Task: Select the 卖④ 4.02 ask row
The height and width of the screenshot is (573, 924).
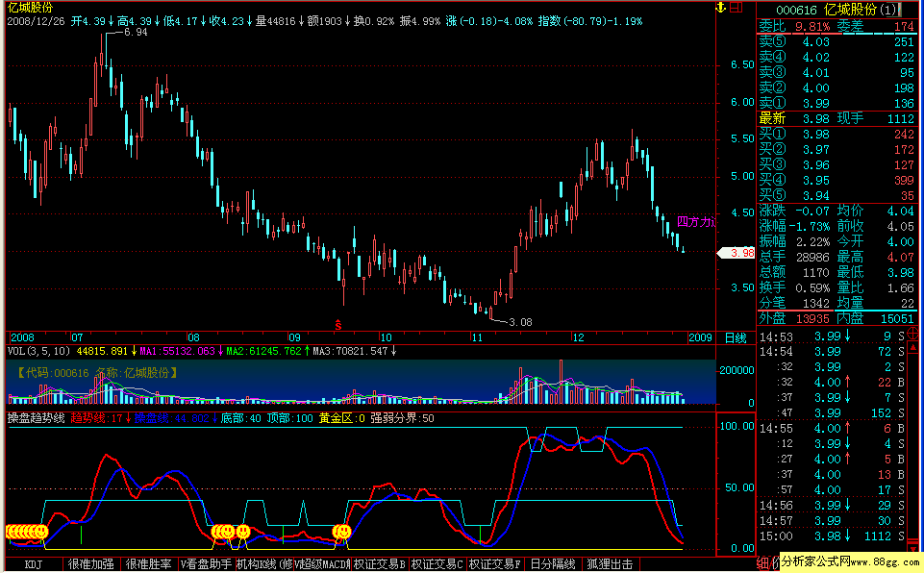Action: tap(837, 57)
